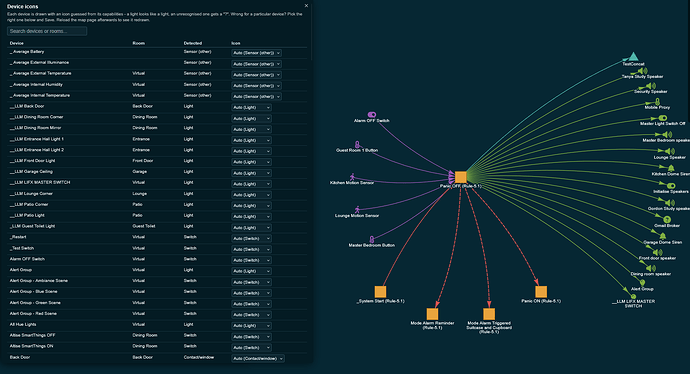690x374 pixels.
Task: Select the Kitchen Dome Siren icon
Action: pyautogui.click(x=671, y=168)
